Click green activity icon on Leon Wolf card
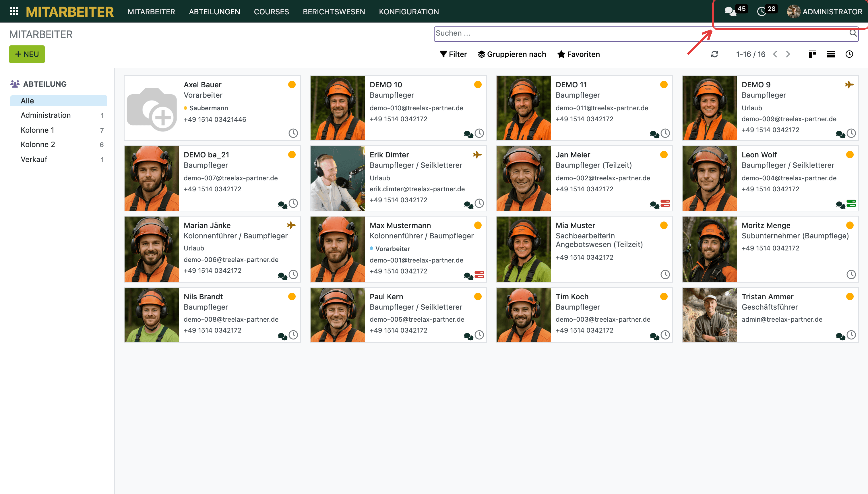Viewport: 868px width, 494px height. pyautogui.click(x=851, y=203)
